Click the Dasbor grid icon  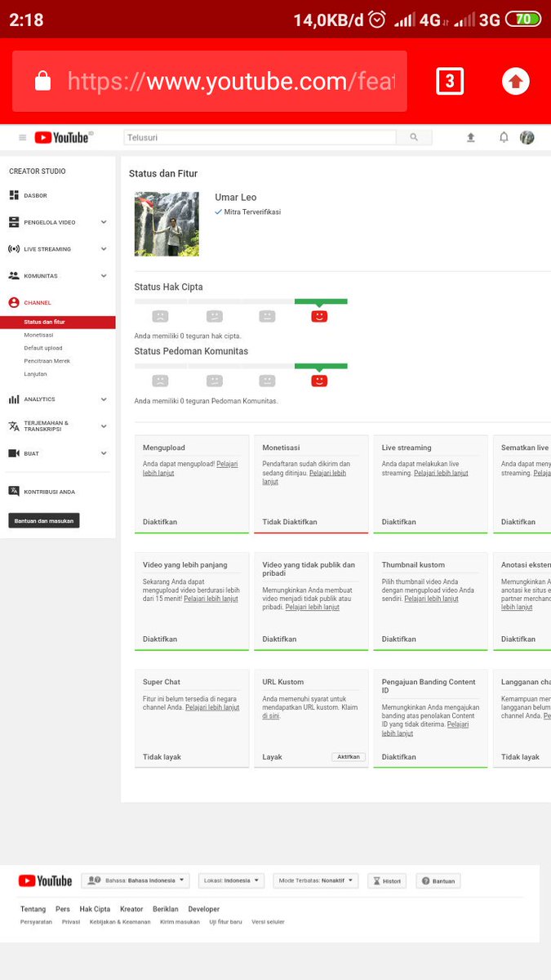tap(14, 195)
